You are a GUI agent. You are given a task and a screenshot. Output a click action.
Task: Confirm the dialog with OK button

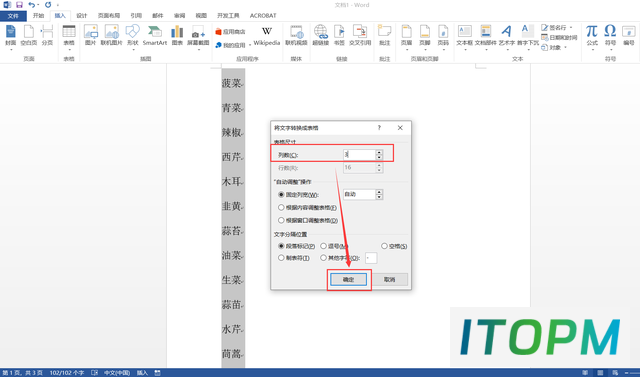click(348, 279)
